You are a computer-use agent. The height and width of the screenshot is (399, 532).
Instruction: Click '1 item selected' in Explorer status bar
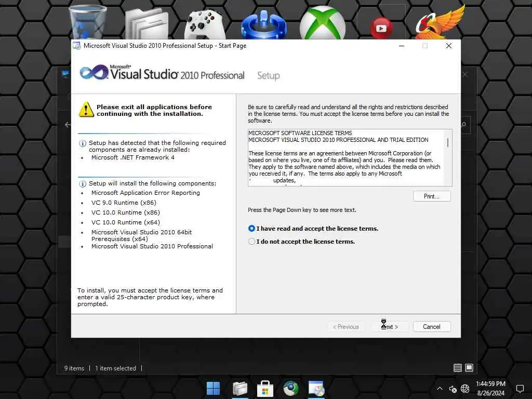pyautogui.click(x=115, y=368)
